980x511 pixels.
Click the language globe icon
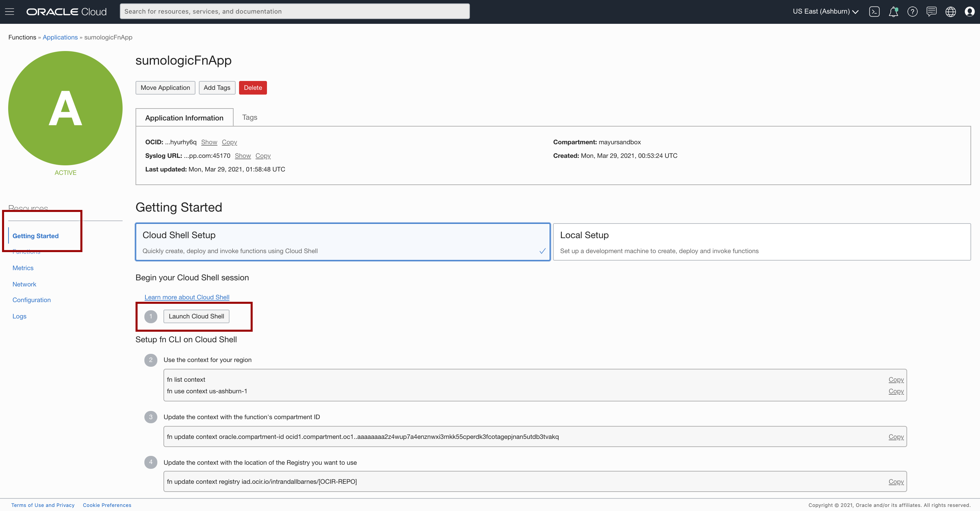pos(950,12)
